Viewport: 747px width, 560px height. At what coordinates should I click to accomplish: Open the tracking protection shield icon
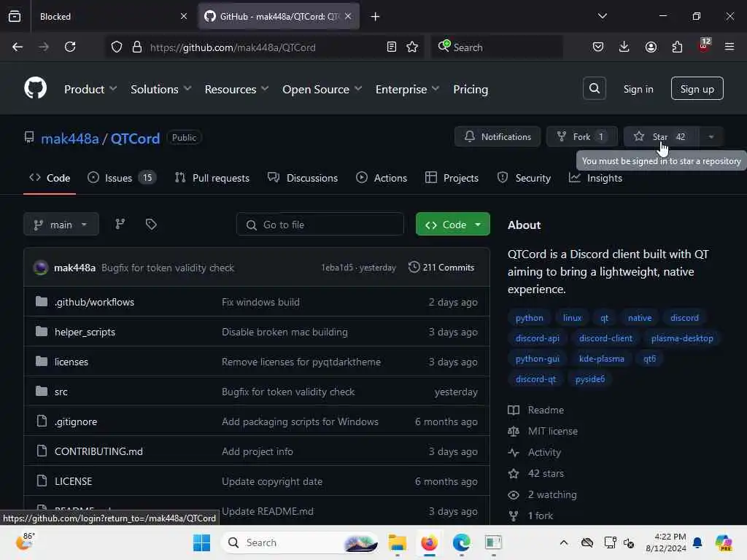pos(117,47)
